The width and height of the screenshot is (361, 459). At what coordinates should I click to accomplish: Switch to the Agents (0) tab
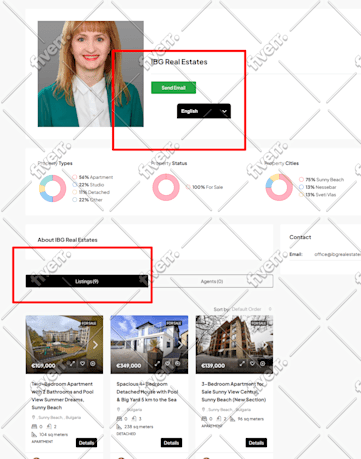coord(212,281)
